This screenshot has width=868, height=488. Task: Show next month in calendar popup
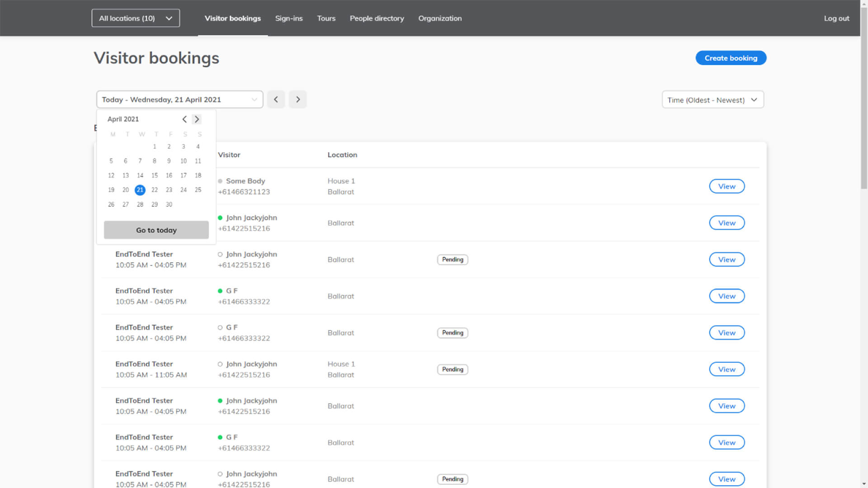(x=197, y=119)
